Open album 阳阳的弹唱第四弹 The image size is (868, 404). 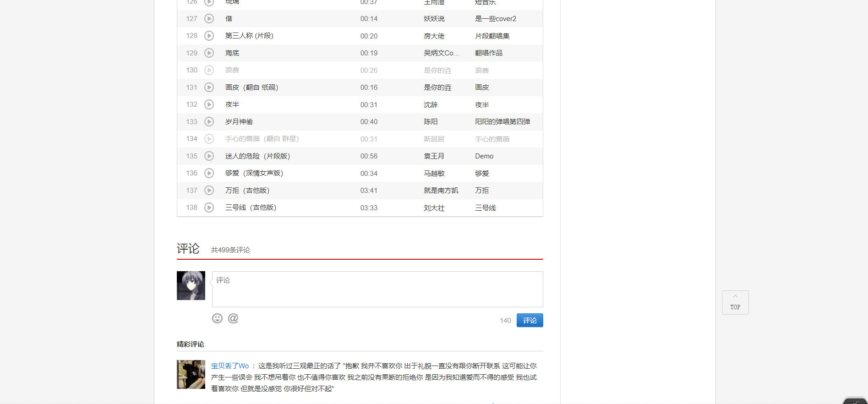tap(502, 122)
